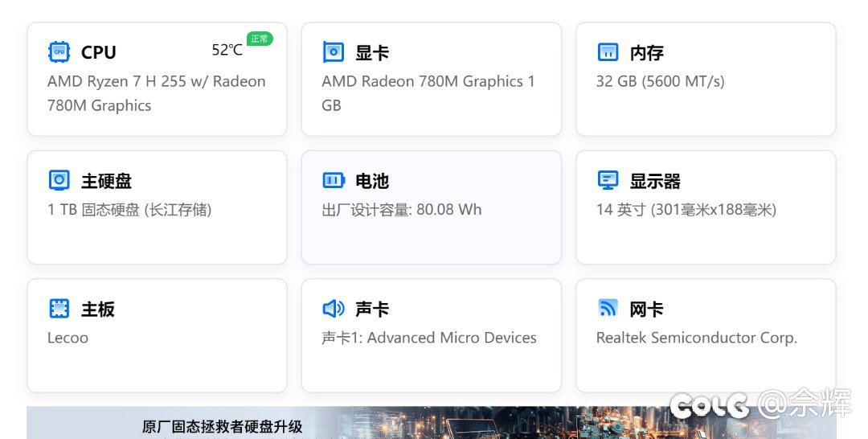Click the network card (网卡) wifi icon
Viewport: 868px width, 439px height.
coord(608,309)
